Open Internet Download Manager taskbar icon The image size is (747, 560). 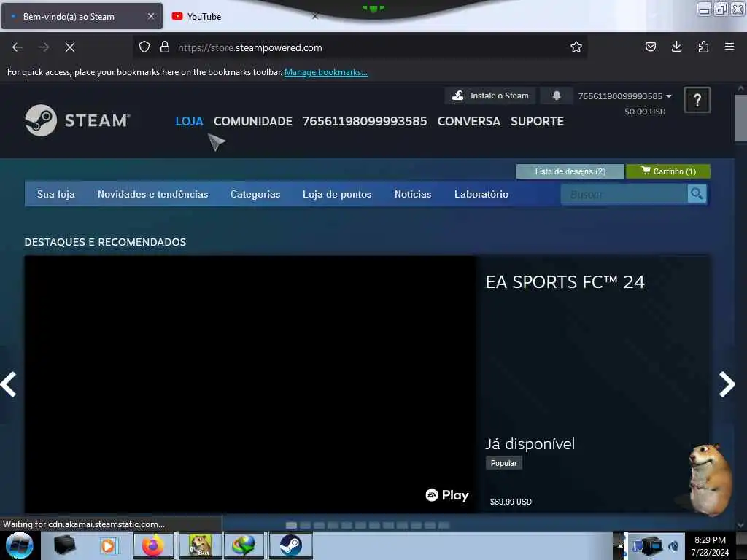244,545
